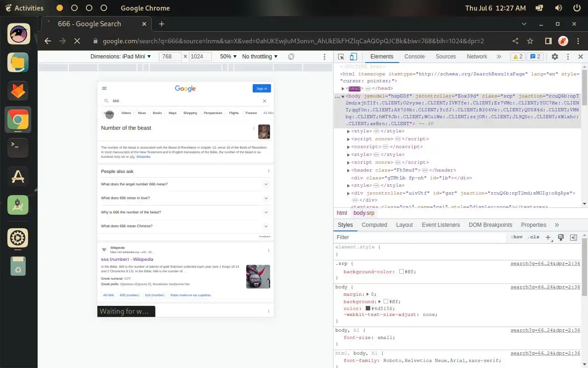Toggle the :hov element state button
This screenshot has width=588, height=368.
click(517, 237)
